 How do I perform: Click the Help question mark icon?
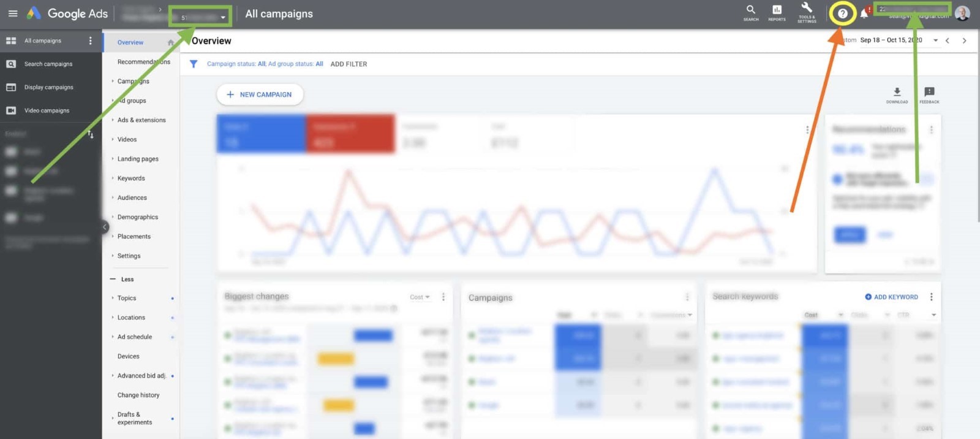pos(843,13)
